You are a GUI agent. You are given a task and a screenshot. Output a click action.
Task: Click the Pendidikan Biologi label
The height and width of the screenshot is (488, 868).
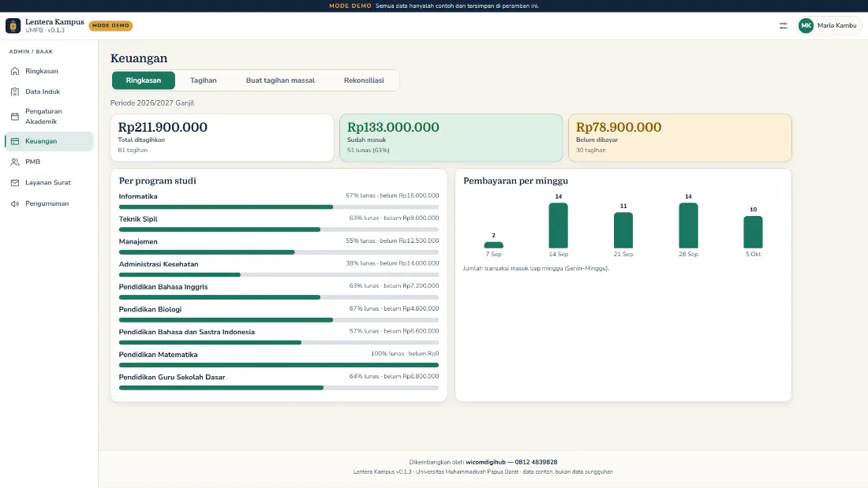pyautogui.click(x=150, y=310)
